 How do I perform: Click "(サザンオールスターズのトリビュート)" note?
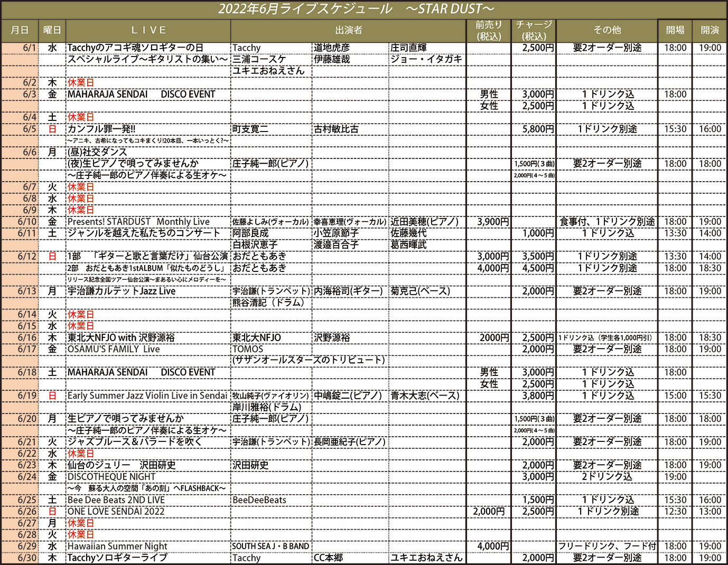coord(309,360)
